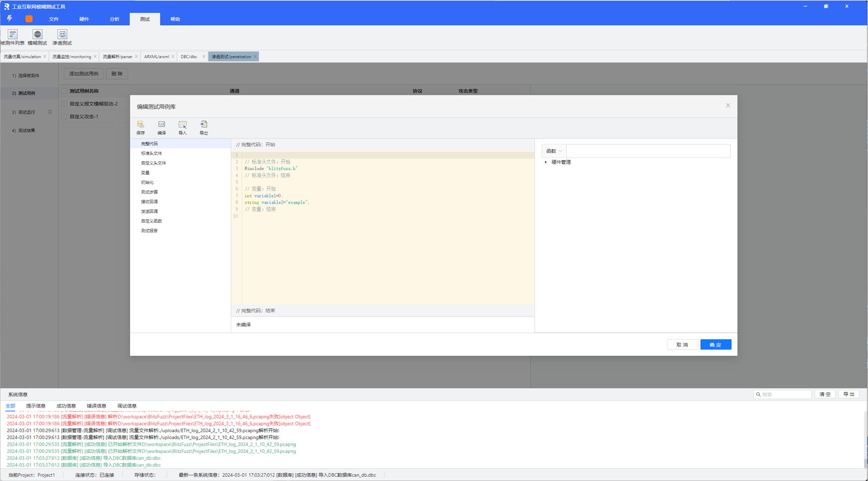This screenshot has height=481, width=868.
Task: Click the 导入 (import) icon
Action: 182,125
